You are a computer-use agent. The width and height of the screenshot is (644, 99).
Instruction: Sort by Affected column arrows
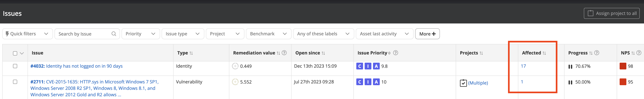click(x=544, y=53)
